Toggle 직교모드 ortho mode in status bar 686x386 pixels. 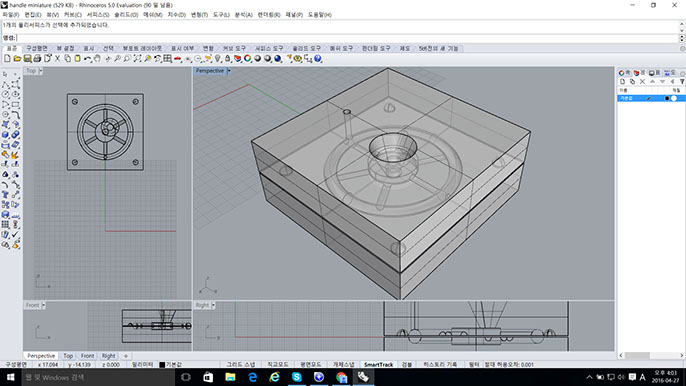(278, 364)
